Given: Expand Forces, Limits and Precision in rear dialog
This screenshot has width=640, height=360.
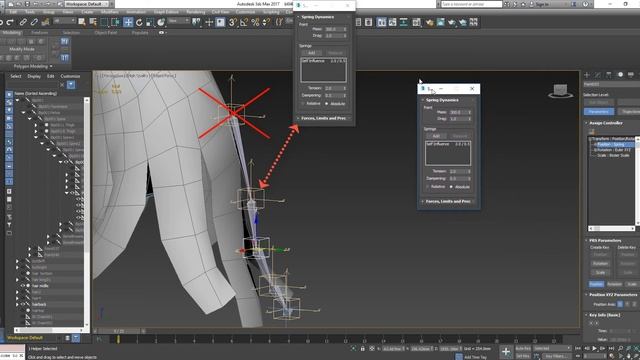Looking at the screenshot, I should (x=324, y=118).
